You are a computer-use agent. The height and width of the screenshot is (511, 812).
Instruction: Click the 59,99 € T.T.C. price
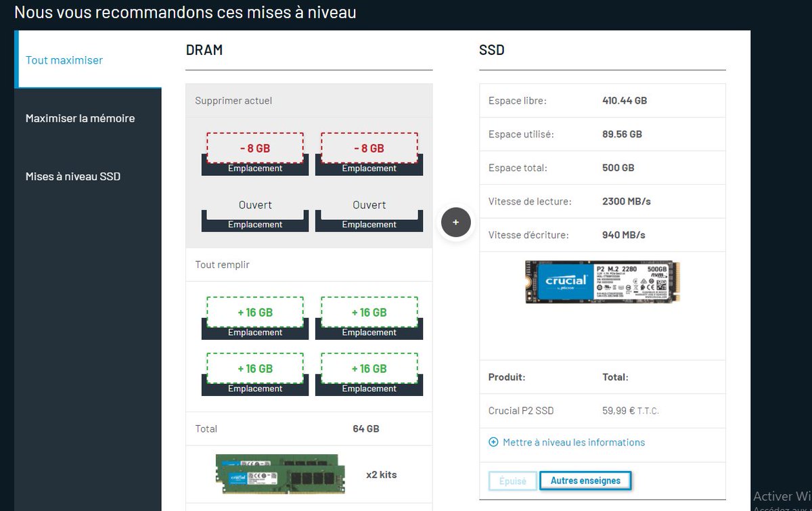tap(631, 411)
